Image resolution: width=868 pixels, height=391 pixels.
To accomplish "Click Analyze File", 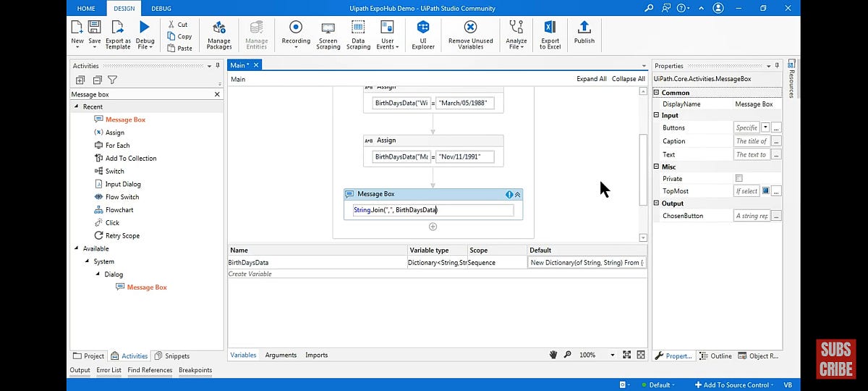I will coord(516,34).
